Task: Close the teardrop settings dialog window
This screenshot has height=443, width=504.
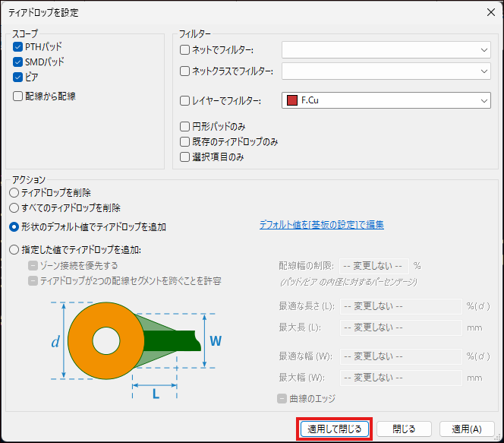Action: coord(486,12)
